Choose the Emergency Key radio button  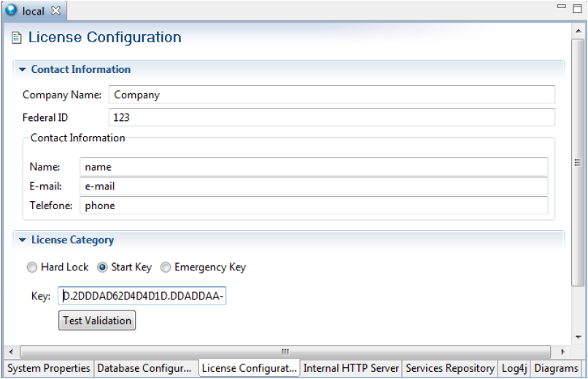click(166, 267)
